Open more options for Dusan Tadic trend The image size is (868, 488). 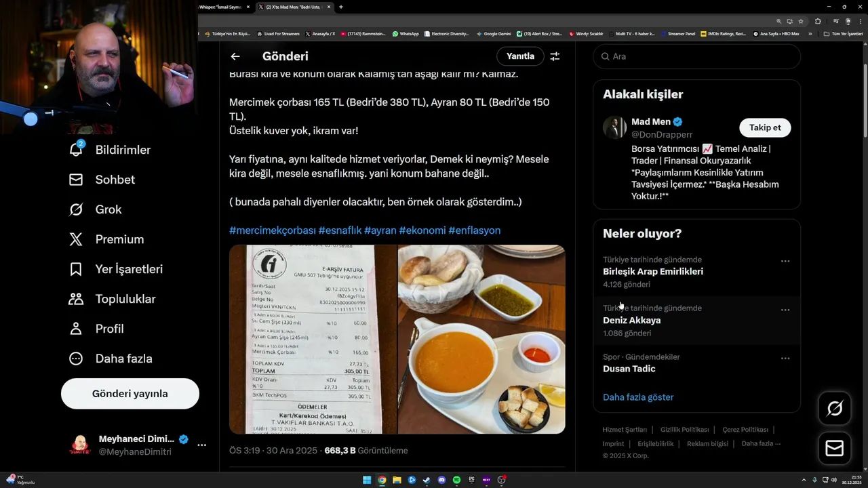[x=785, y=359]
